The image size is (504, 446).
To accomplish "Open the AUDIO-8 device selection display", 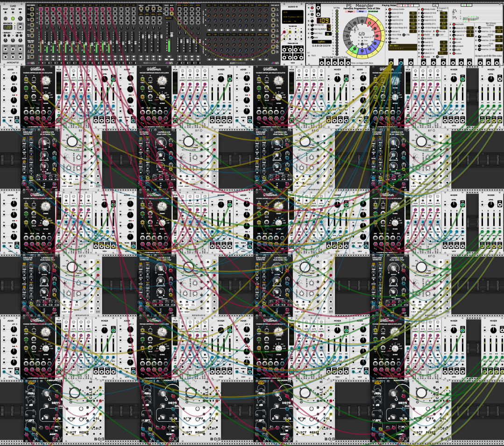I will (x=293, y=17).
